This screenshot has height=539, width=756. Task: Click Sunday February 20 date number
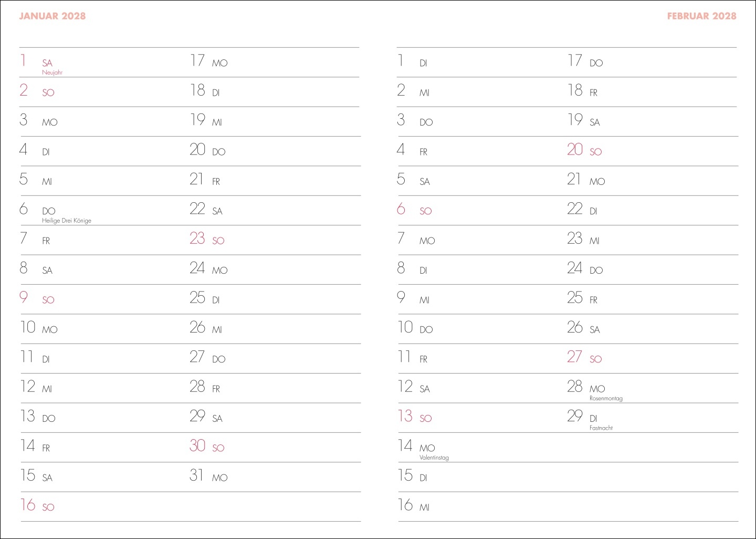pyautogui.click(x=575, y=150)
